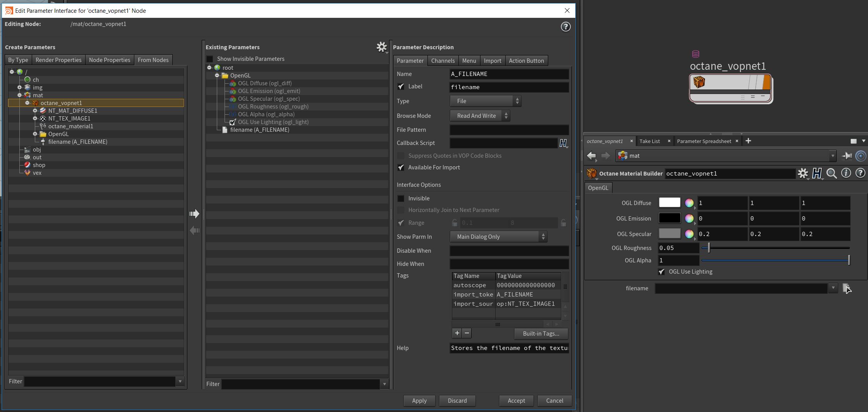Click the Help text field

pyautogui.click(x=509, y=348)
